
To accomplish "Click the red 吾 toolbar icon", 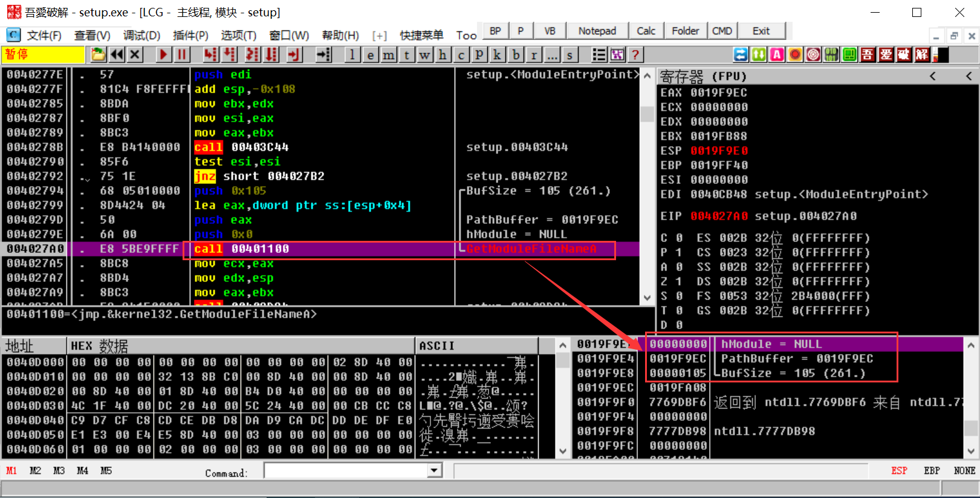I will (x=868, y=55).
